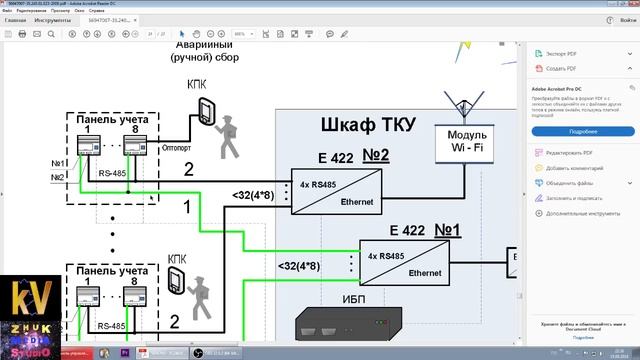Click the fit-to-width page icon
The width and height of the screenshot is (640, 360).
click(x=280, y=34)
